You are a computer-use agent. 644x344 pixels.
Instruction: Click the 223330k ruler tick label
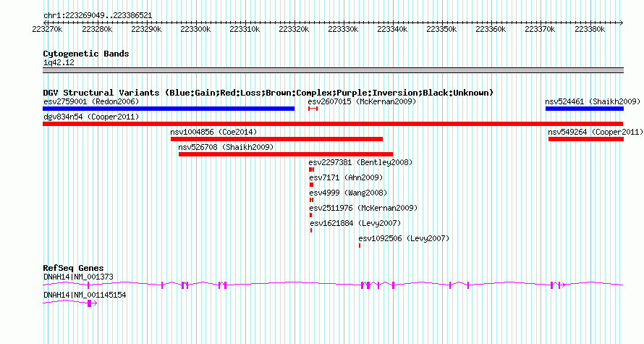(344, 29)
